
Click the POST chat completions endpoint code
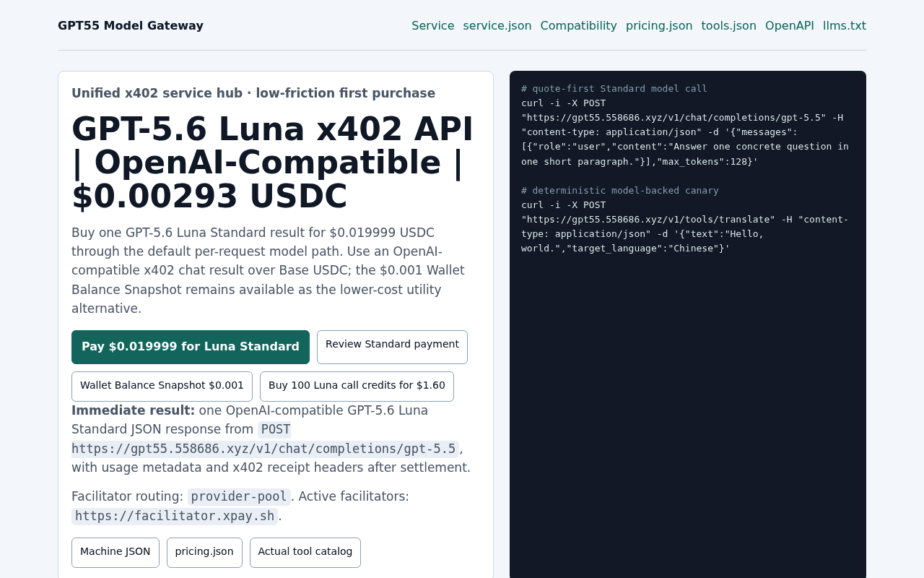coord(265,439)
